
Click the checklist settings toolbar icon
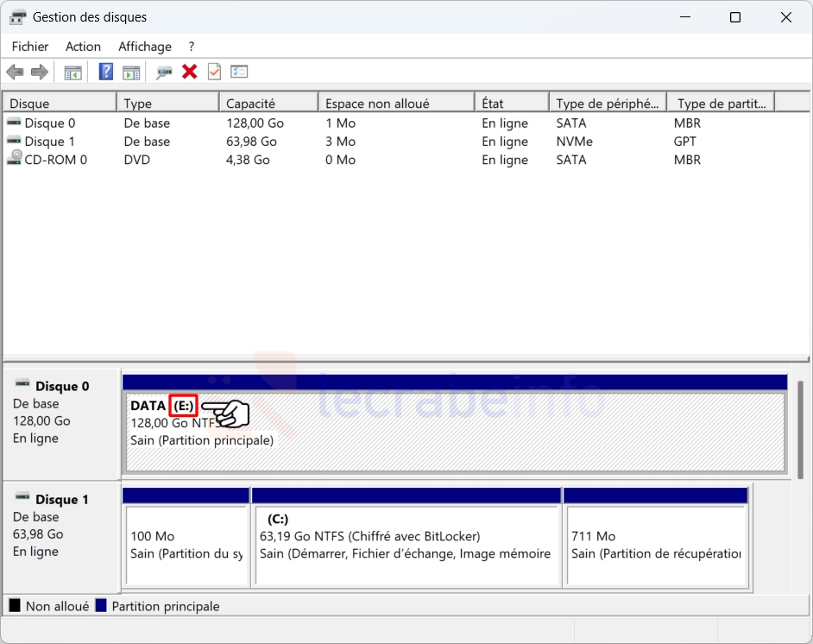pyautogui.click(x=239, y=73)
